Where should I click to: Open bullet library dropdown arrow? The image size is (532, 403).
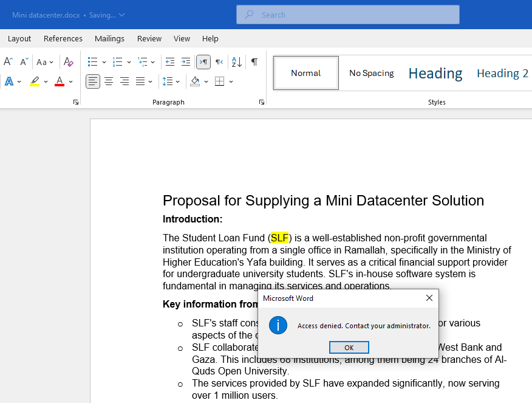[x=104, y=62]
